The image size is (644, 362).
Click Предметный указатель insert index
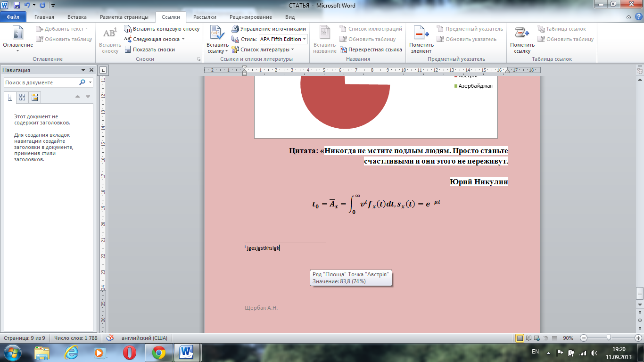(x=470, y=29)
